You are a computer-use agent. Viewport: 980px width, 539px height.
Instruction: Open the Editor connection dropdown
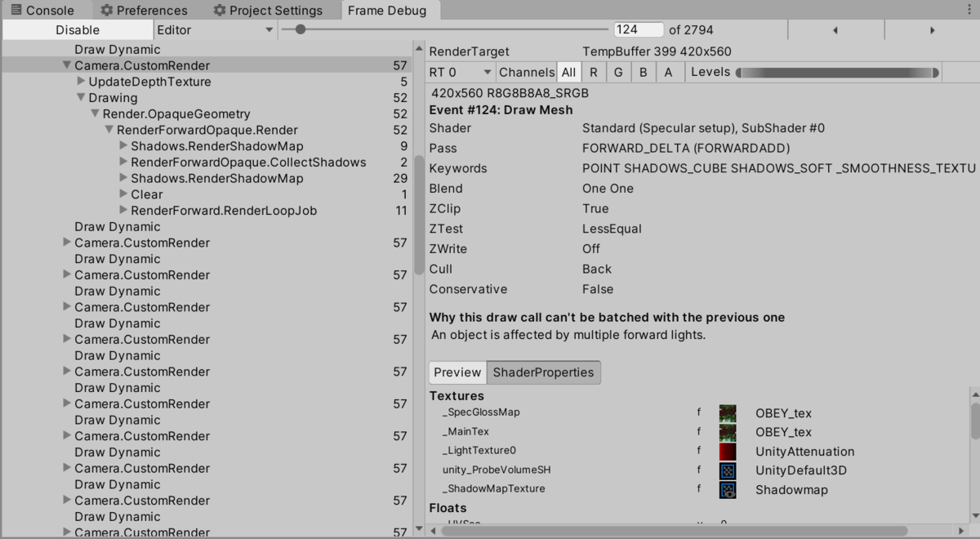[215, 29]
